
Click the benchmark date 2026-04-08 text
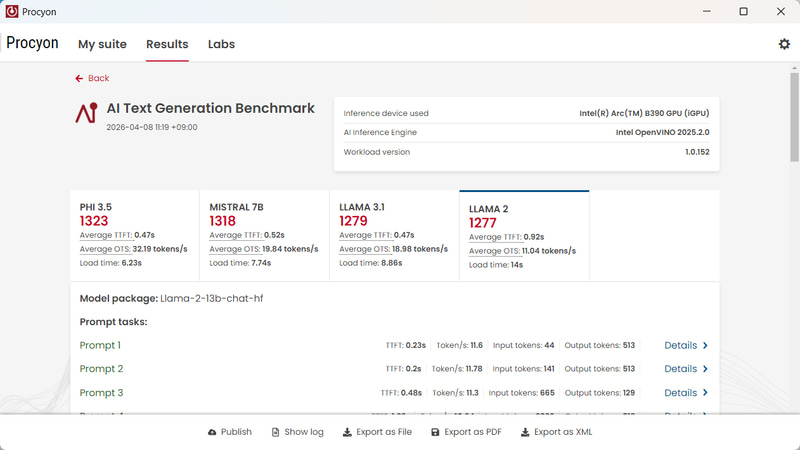[x=152, y=128]
